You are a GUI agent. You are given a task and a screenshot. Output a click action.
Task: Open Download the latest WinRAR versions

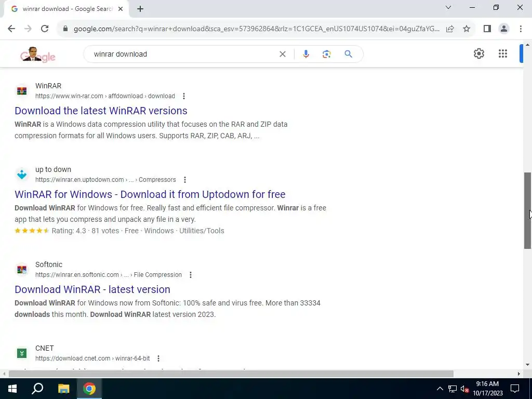pos(101,111)
